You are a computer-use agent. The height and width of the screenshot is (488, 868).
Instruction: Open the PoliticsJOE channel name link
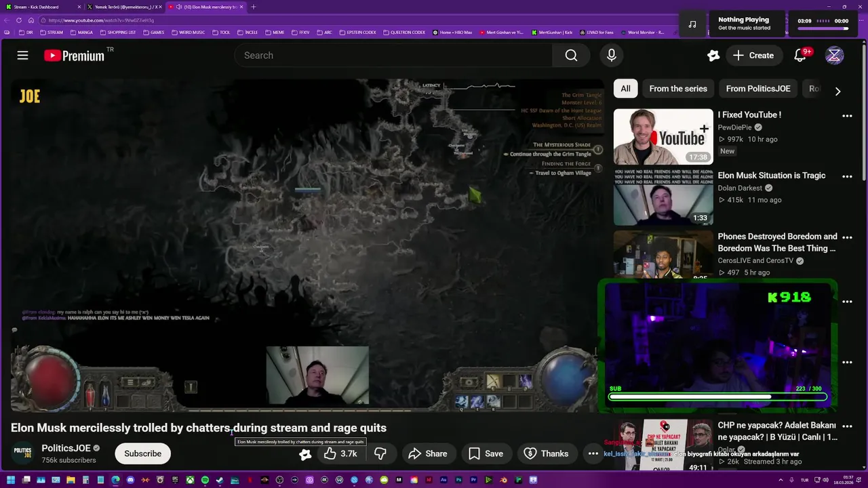coord(66,448)
